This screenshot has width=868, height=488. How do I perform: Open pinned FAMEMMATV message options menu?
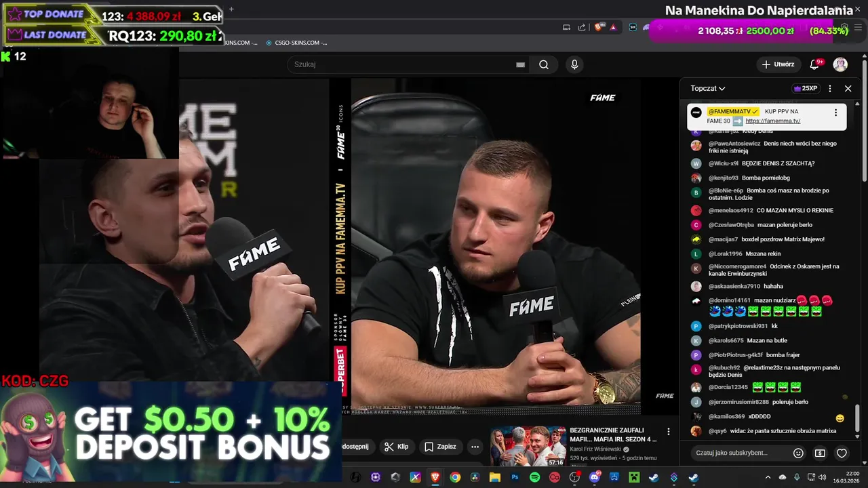[835, 113]
